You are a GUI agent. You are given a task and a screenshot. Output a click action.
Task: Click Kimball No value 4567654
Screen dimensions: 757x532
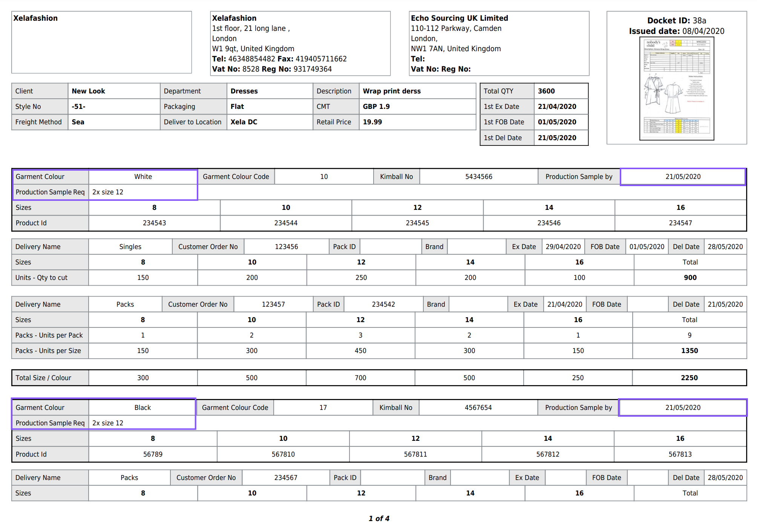pyautogui.click(x=478, y=408)
